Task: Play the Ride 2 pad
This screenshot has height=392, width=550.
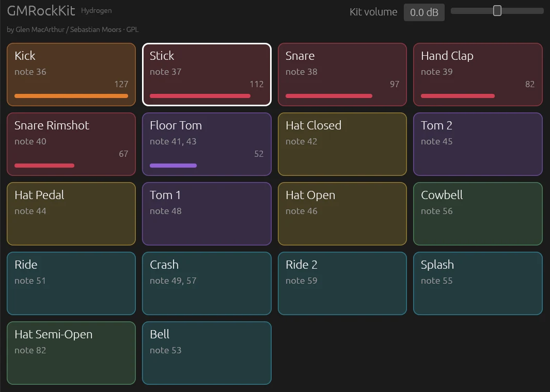Action: 342,283
